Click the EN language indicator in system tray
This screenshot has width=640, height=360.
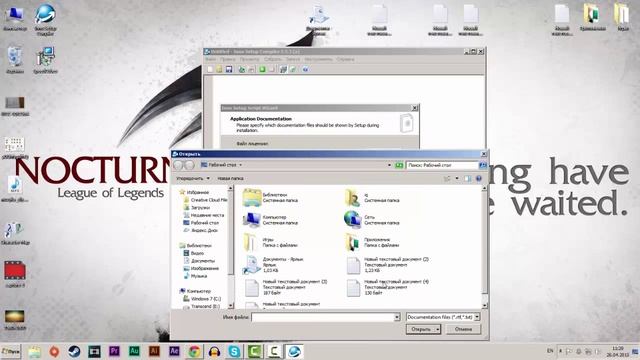point(550,351)
